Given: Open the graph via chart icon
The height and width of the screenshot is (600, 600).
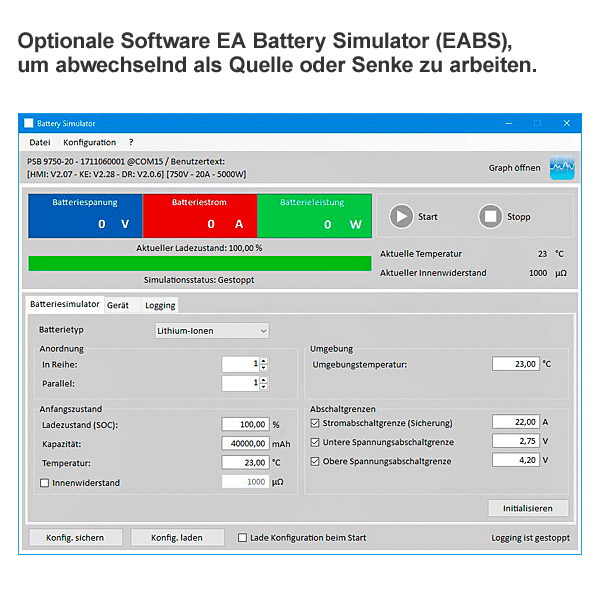Looking at the screenshot, I should click(562, 167).
